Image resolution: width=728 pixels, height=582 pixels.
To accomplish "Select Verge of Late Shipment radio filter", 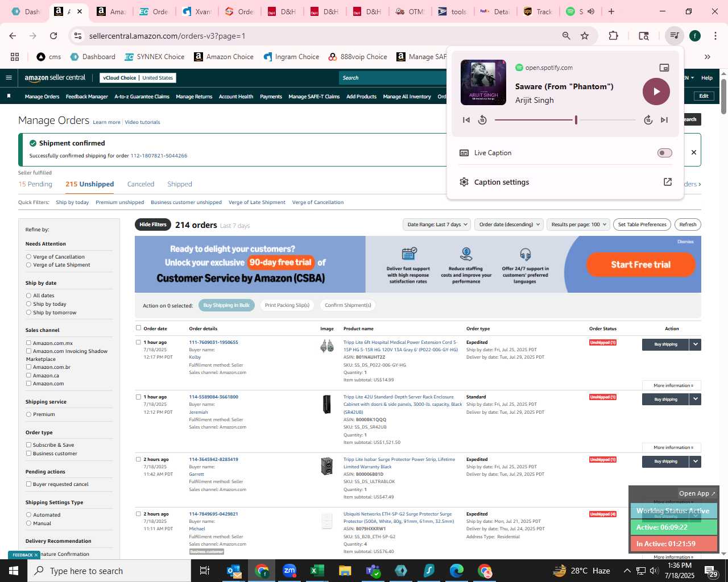I will tap(28, 265).
